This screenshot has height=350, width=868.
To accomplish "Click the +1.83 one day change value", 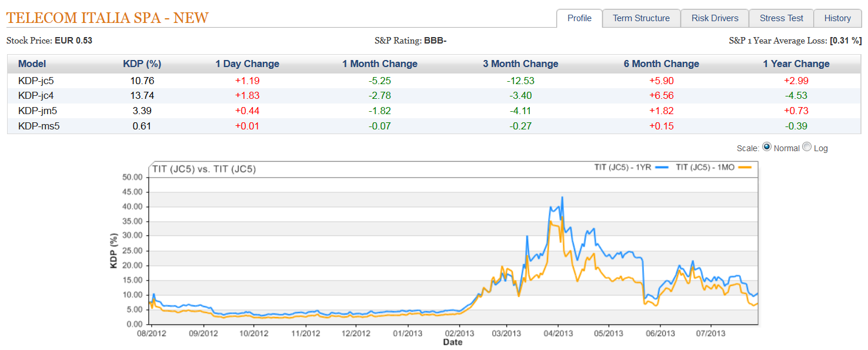I will click(x=247, y=95).
